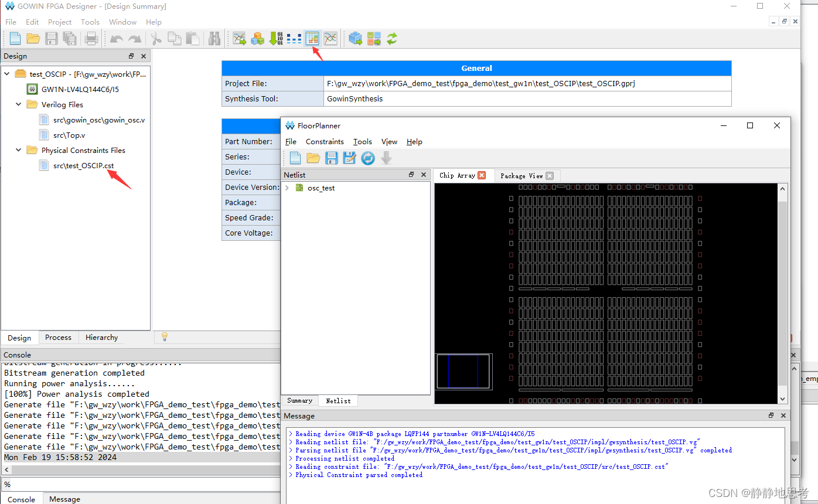
Task: Switch to the Message tab at bottom
Action: tap(64, 499)
